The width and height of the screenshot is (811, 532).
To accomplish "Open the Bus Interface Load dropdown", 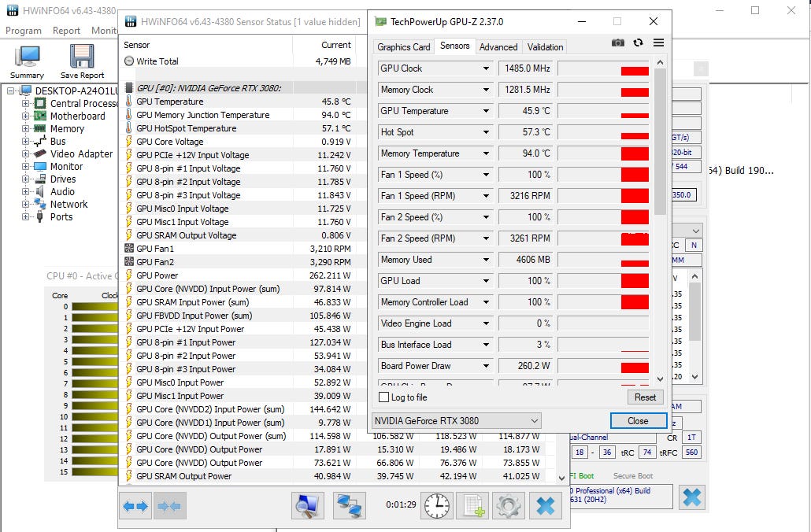I will point(486,345).
